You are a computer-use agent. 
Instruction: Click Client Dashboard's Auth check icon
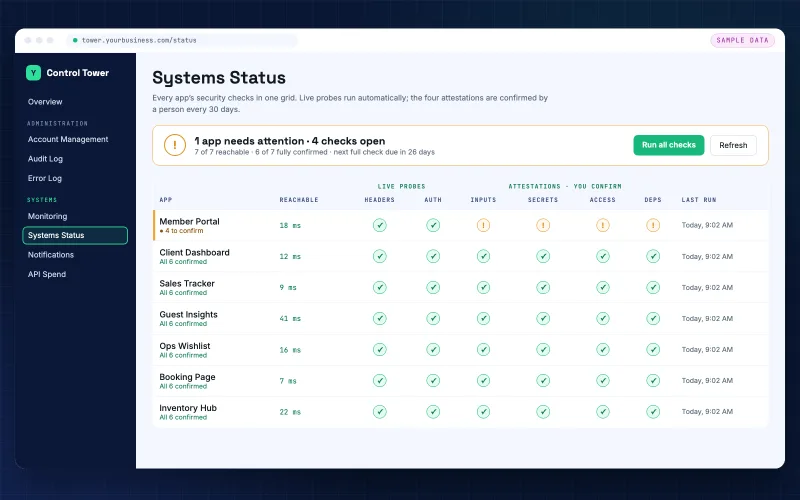433,256
